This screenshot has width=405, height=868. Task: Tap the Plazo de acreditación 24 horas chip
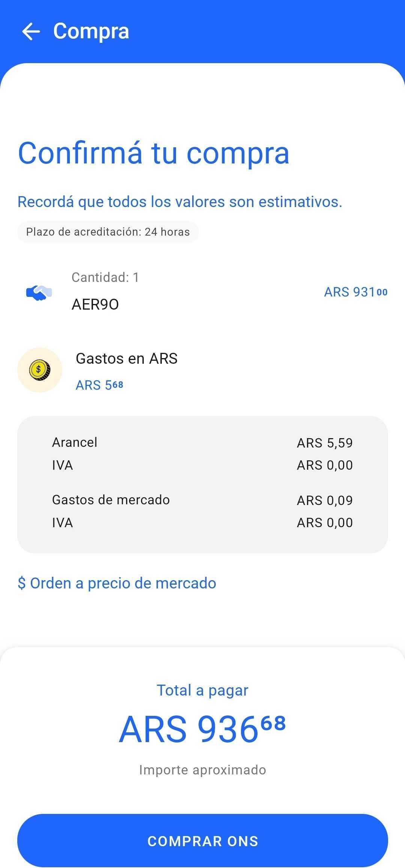(108, 232)
